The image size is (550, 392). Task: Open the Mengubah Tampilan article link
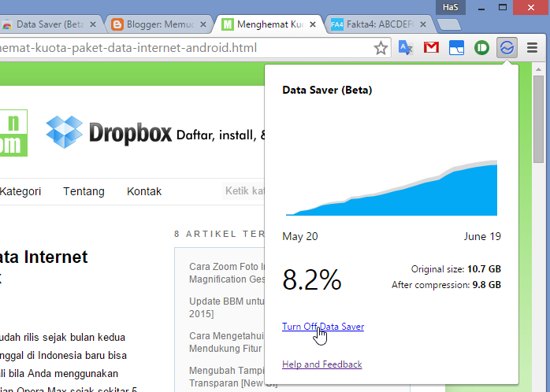coord(227,376)
